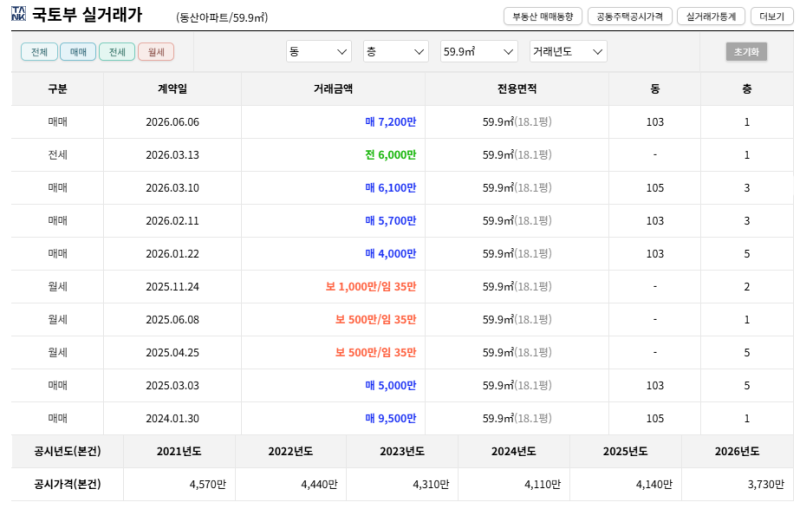Click the 동 column header
This screenshot has height=509, width=800.
tap(655, 89)
